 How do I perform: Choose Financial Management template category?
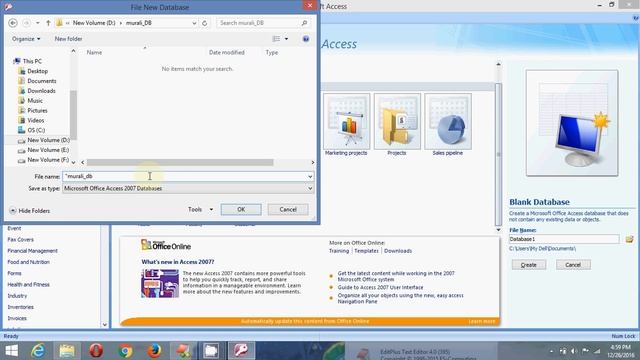point(32,251)
